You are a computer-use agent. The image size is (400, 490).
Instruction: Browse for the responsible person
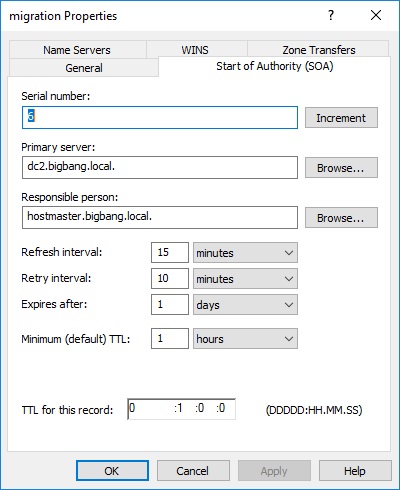[x=341, y=218]
